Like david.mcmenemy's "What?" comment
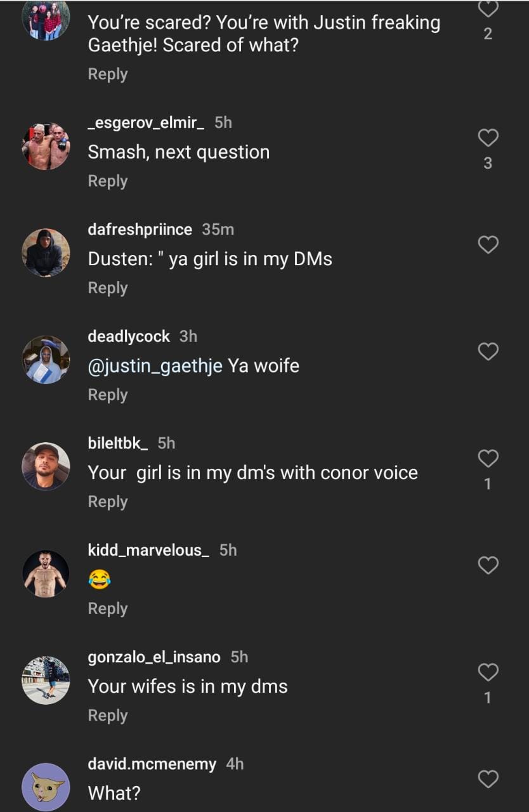The image size is (529, 812). click(x=488, y=778)
